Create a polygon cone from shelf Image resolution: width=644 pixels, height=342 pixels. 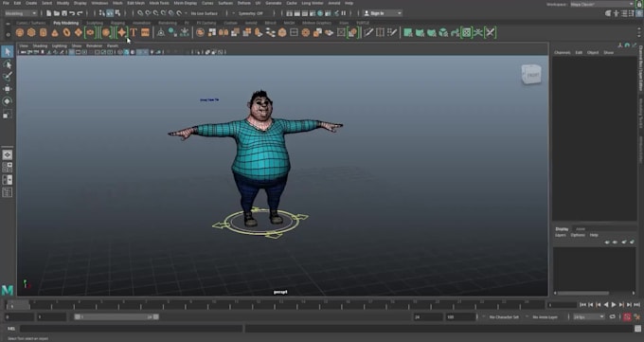coord(55,32)
